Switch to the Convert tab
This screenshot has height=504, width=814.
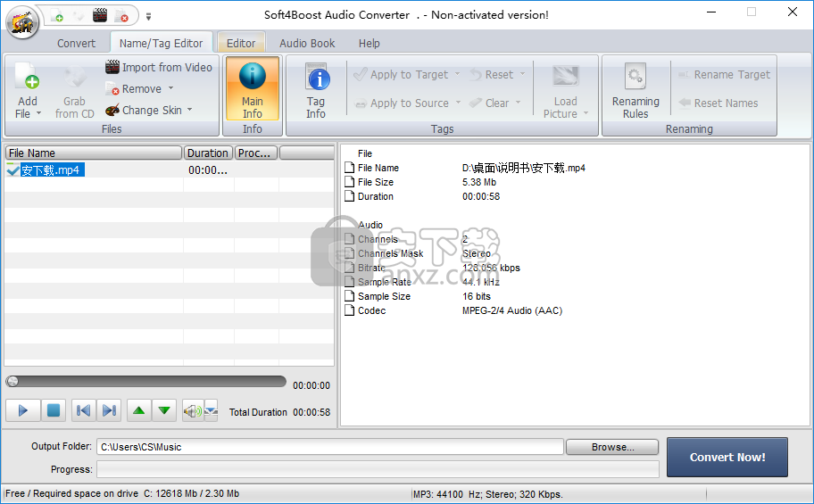(x=76, y=43)
